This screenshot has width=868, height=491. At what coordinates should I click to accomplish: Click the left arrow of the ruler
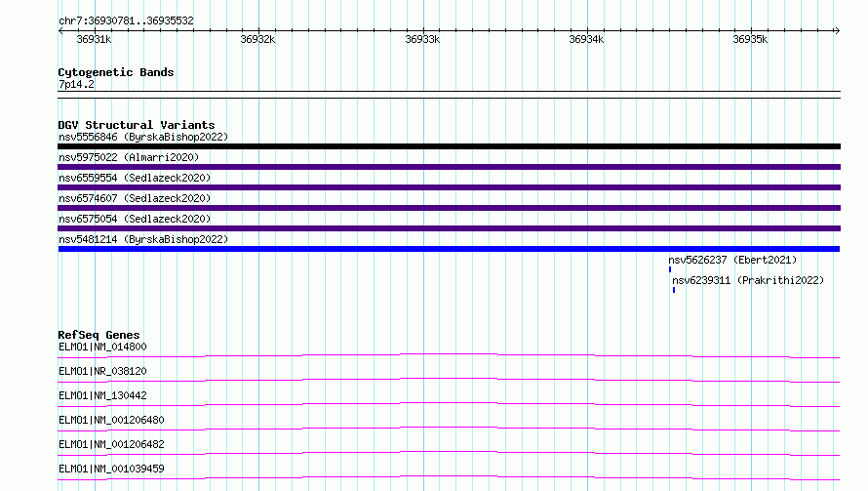coord(60,30)
